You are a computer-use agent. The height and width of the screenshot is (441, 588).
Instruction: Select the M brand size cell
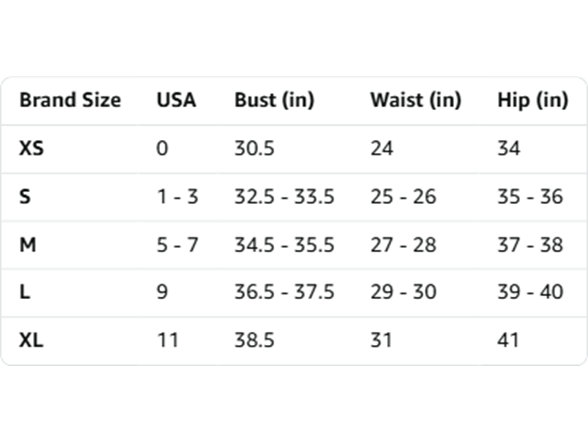[x=28, y=245]
